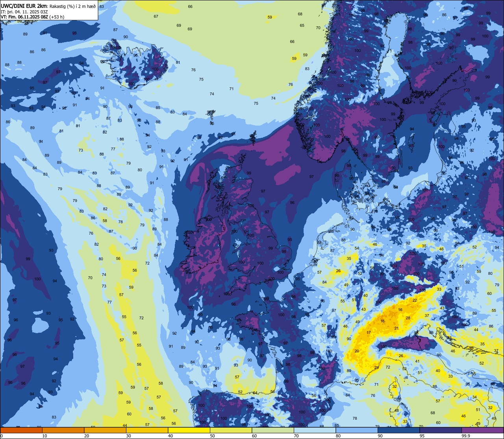Click the humidity value "29" near the coast

point(376,368)
